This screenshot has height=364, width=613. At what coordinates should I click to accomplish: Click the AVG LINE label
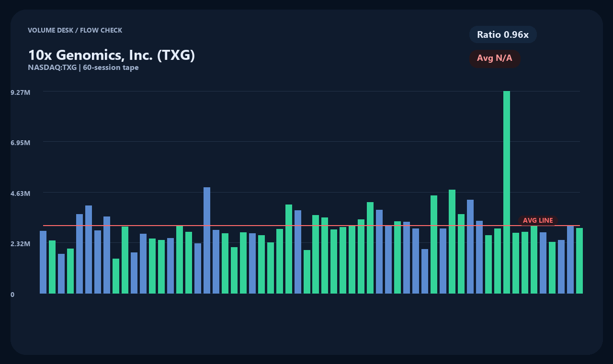tap(538, 220)
